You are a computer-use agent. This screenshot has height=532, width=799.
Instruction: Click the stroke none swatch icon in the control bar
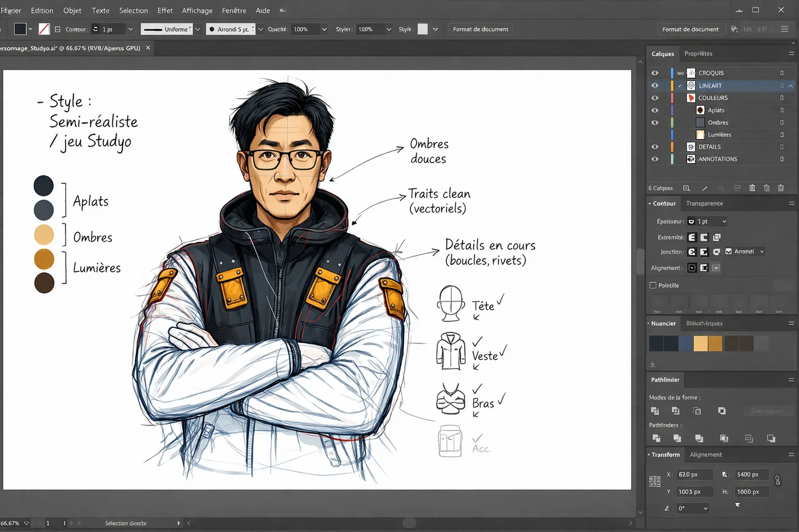point(44,29)
